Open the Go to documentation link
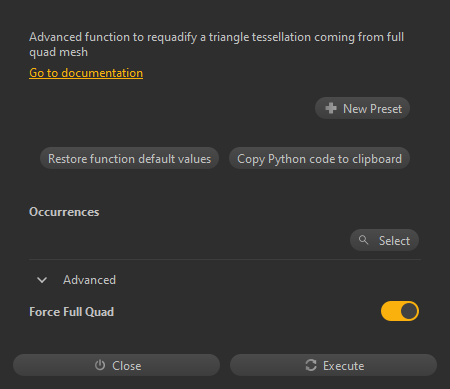 click(86, 73)
